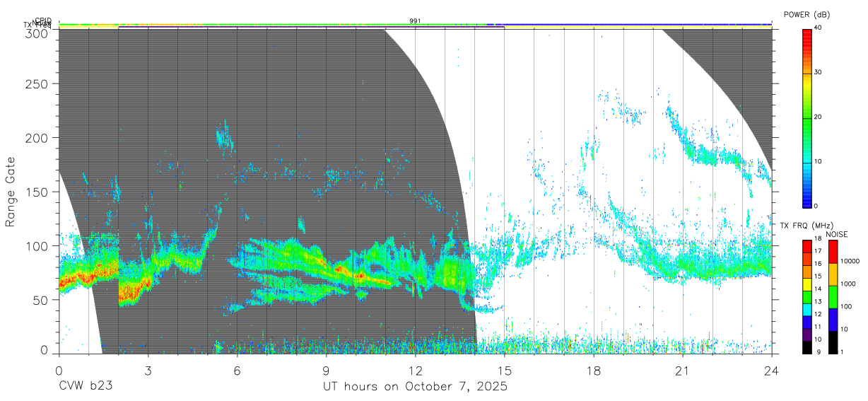Click the 30 label on POWER scale
The width and height of the screenshot is (868, 401).
point(819,72)
